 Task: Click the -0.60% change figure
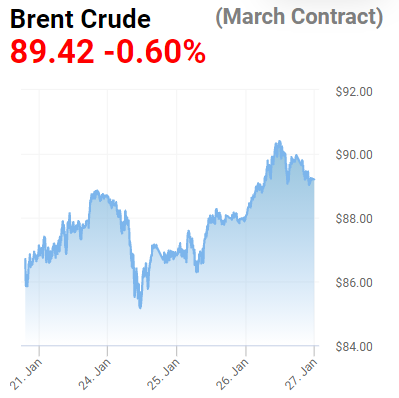(x=155, y=51)
